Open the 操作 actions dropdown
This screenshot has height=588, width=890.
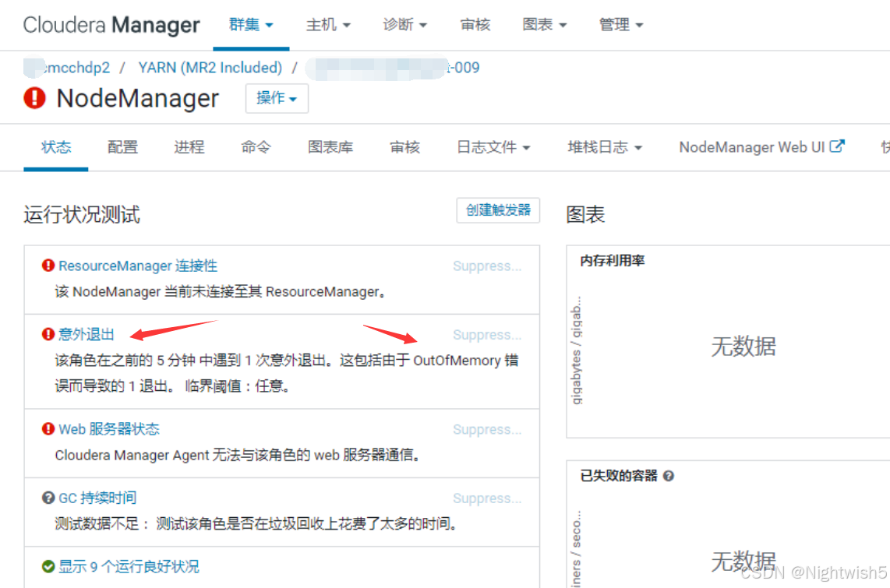tap(277, 98)
